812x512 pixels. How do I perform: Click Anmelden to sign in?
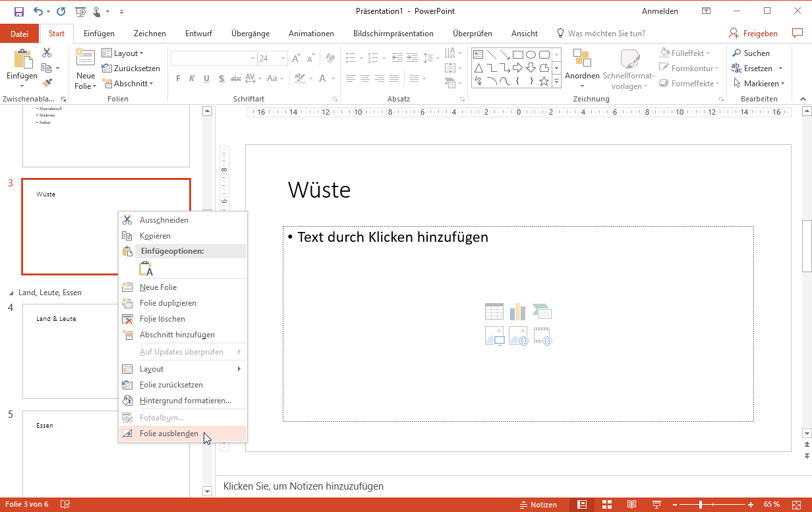tap(660, 11)
